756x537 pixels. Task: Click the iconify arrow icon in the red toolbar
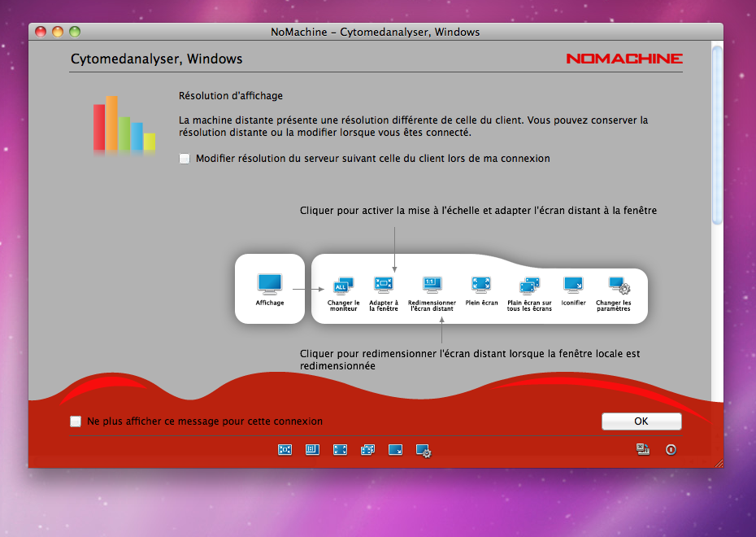tap(395, 450)
